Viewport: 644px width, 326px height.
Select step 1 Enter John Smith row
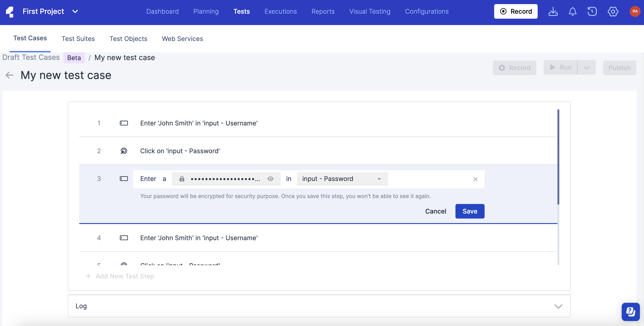(318, 123)
